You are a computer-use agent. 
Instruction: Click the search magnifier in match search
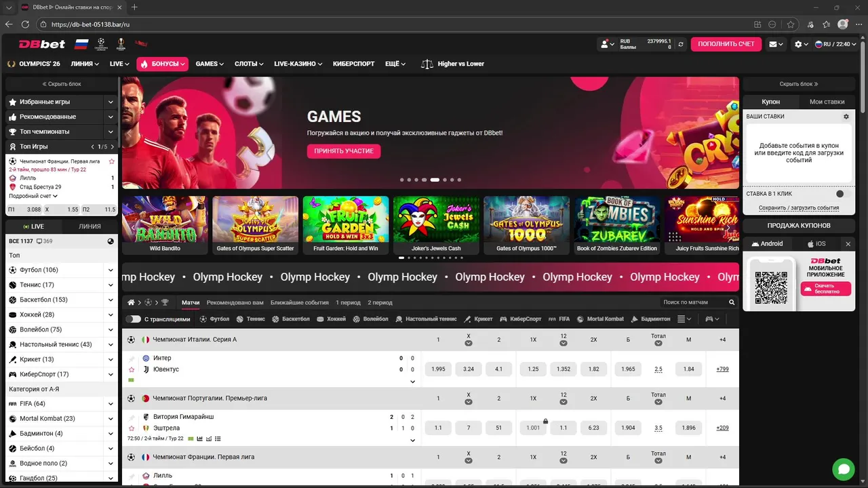[x=732, y=302]
